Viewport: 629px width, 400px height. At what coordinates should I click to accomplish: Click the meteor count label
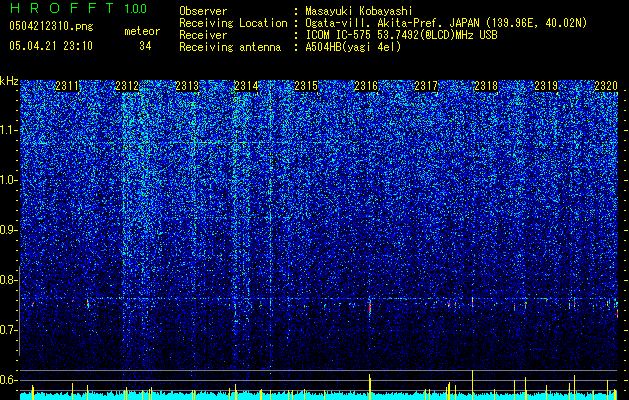click(x=142, y=31)
